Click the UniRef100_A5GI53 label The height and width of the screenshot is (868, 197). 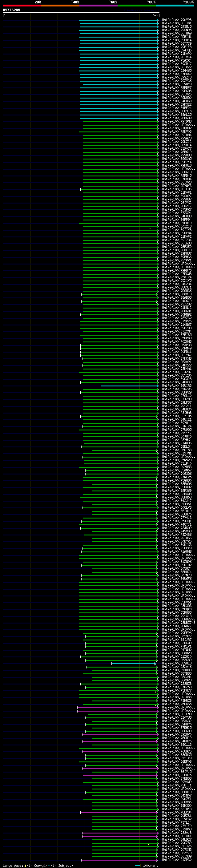[x=177, y=450]
